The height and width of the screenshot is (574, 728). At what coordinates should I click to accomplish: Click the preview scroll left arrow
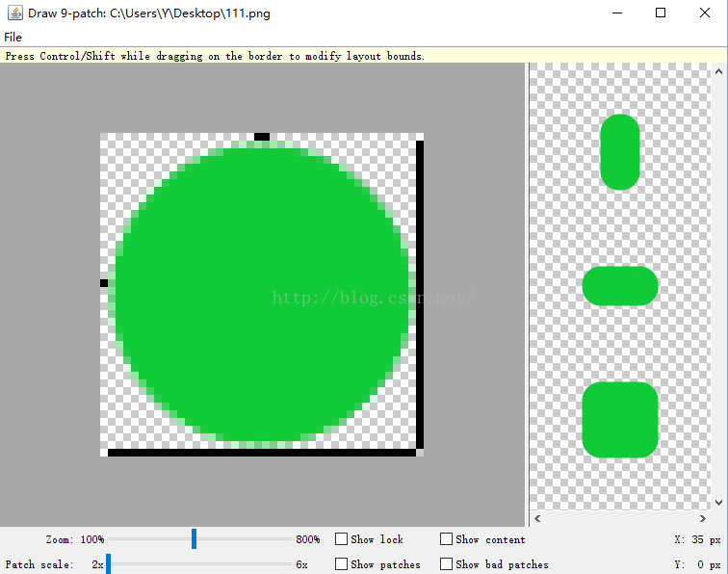pyautogui.click(x=537, y=519)
